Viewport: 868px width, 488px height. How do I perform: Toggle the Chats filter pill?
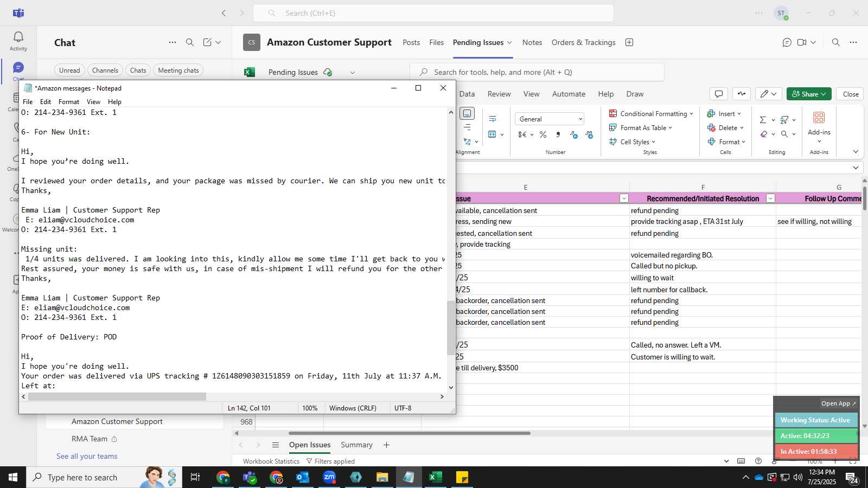click(138, 70)
